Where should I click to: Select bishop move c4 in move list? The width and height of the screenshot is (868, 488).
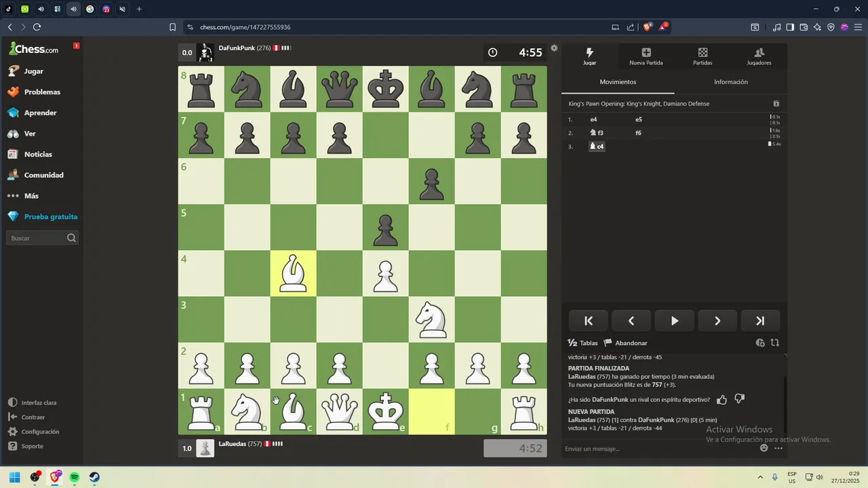pyautogui.click(x=597, y=146)
